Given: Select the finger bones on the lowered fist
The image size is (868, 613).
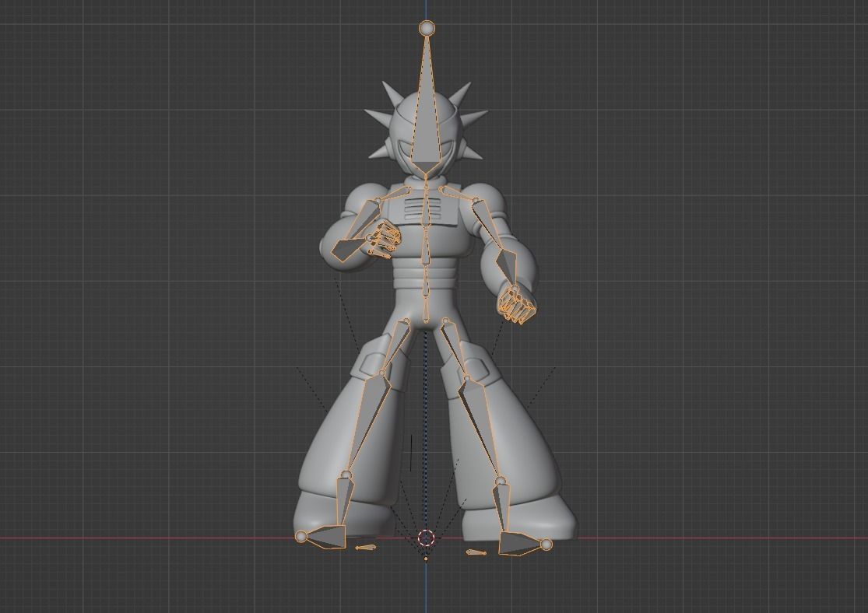Looking at the screenshot, I should pyautogui.click(x=516, y=307).
